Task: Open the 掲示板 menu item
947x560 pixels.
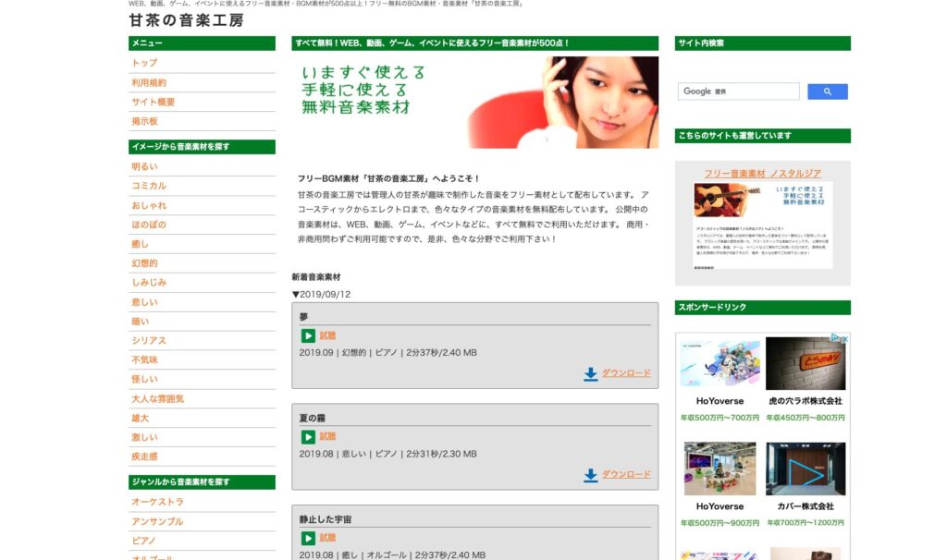Action: [144, 121]
